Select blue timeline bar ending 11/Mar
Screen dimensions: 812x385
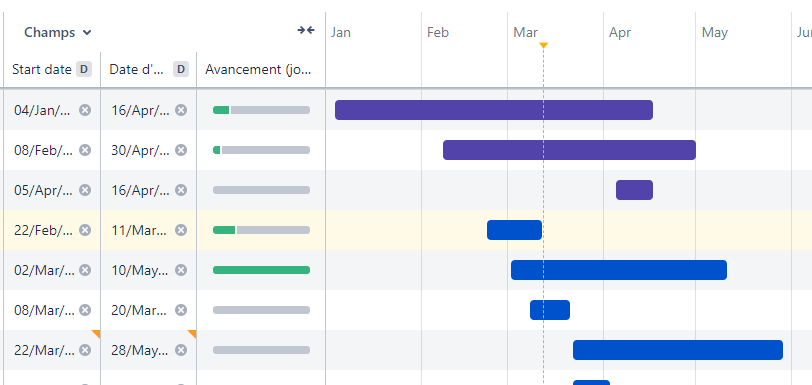pyautogui.click(x=514, y=230)
